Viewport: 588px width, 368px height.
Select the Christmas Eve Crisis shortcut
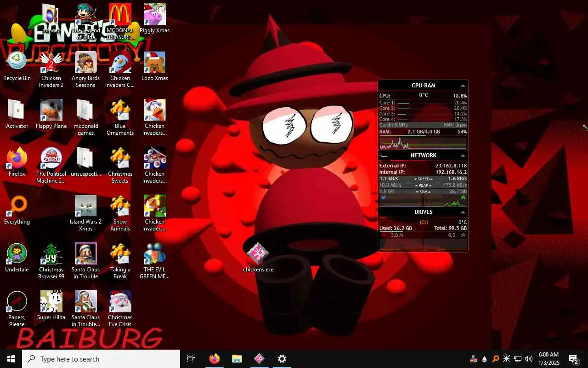point(120,309)
